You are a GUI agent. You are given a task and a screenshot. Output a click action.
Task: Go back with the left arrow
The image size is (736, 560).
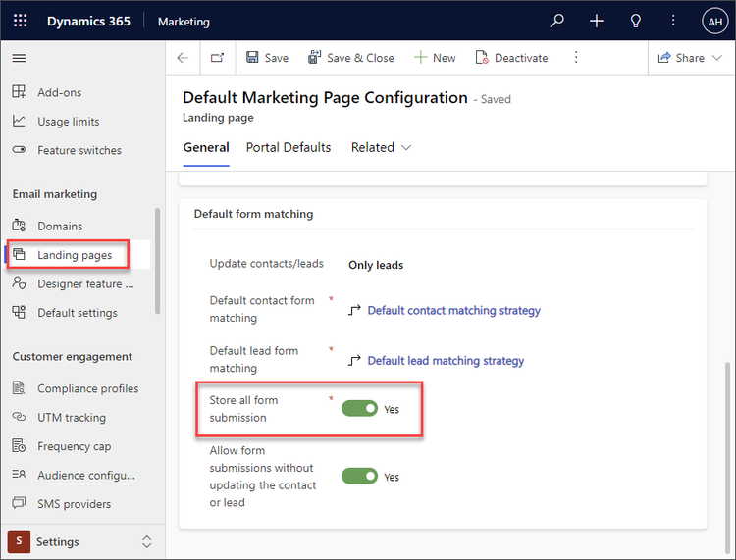183,58
